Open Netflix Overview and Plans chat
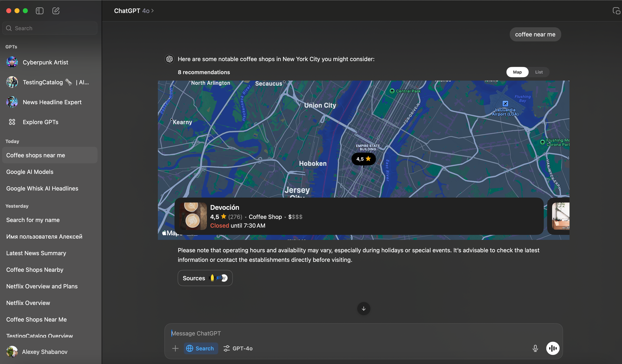The height and width of the screenshot is (364, 622). [42, 286]
